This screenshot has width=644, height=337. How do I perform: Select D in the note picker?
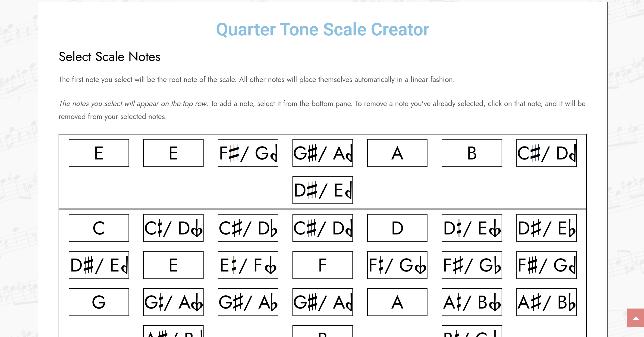click(x=397, y=228)
